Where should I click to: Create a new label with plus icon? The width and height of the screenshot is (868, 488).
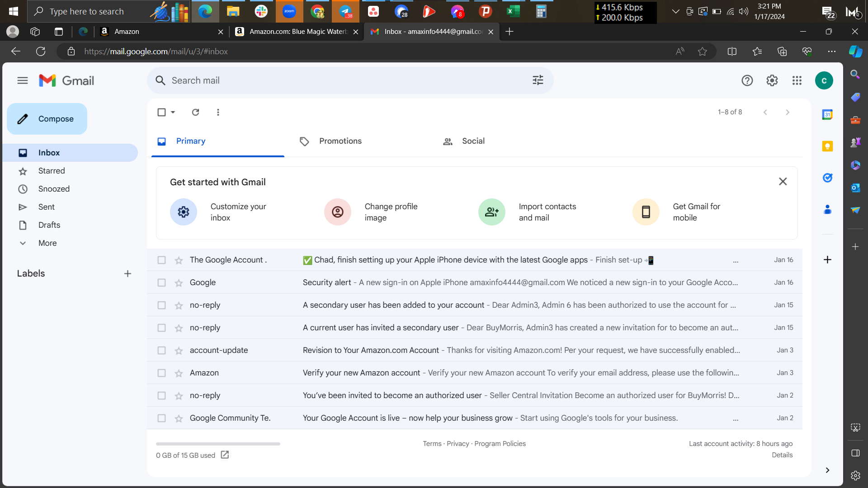point(127,273)
